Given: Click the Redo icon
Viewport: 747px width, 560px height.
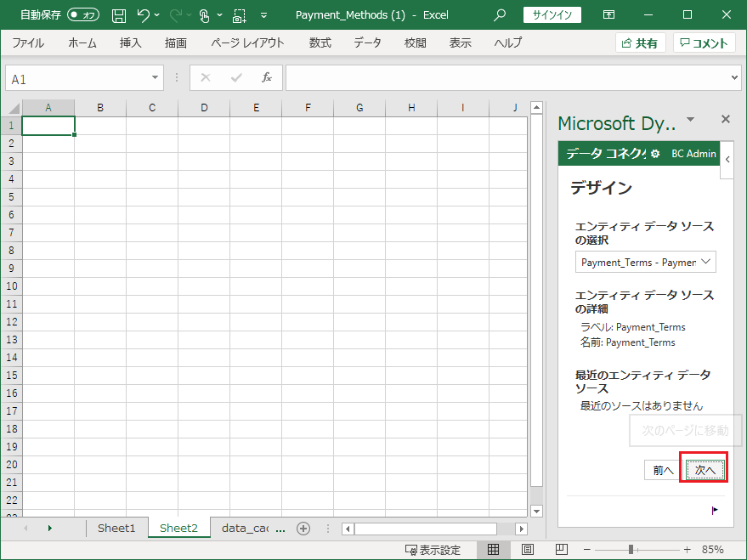Looking at the screenshot, I should coord(175,15).
